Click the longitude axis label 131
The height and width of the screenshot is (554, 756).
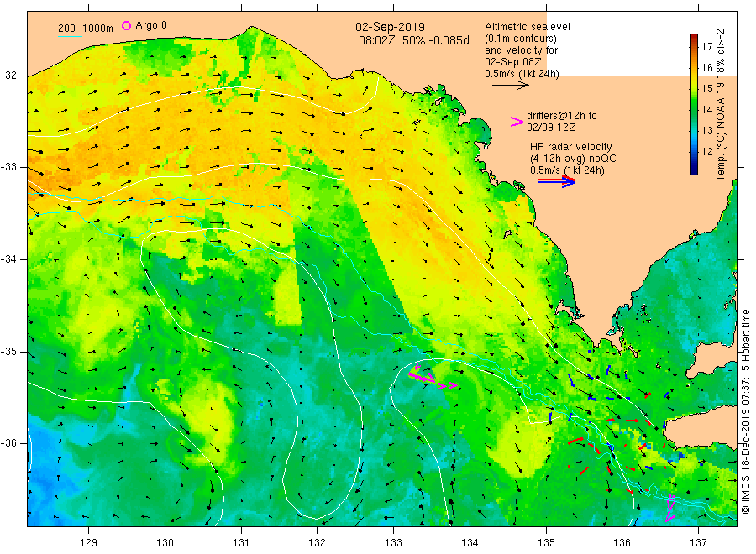click(240, 543)
